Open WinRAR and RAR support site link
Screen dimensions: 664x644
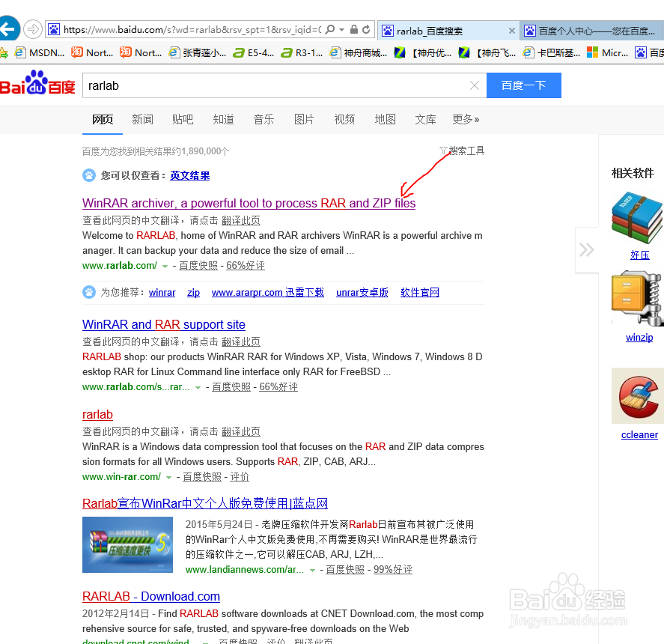point(163,324)
